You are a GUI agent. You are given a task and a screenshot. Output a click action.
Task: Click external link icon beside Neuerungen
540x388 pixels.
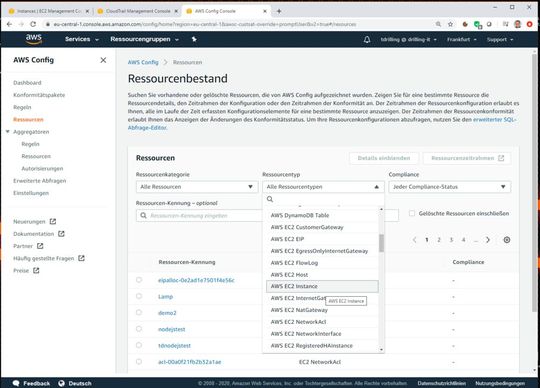point(53,221)
